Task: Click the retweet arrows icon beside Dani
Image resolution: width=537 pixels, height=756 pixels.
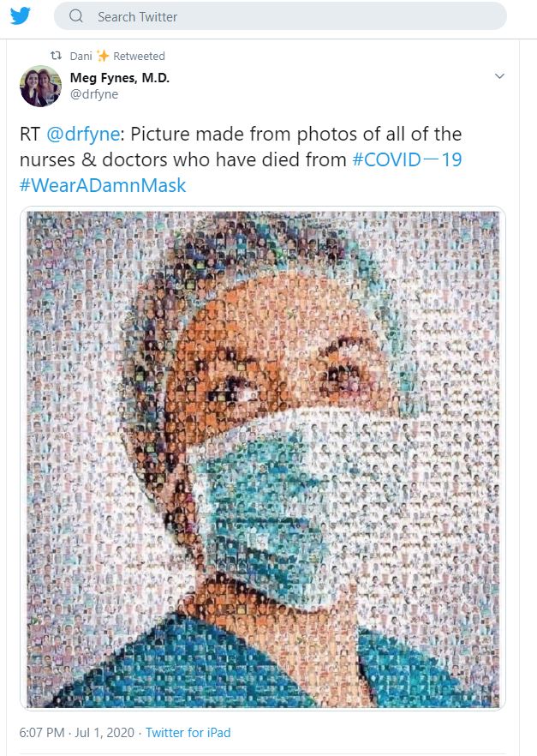Action: (x=57, y=56)
